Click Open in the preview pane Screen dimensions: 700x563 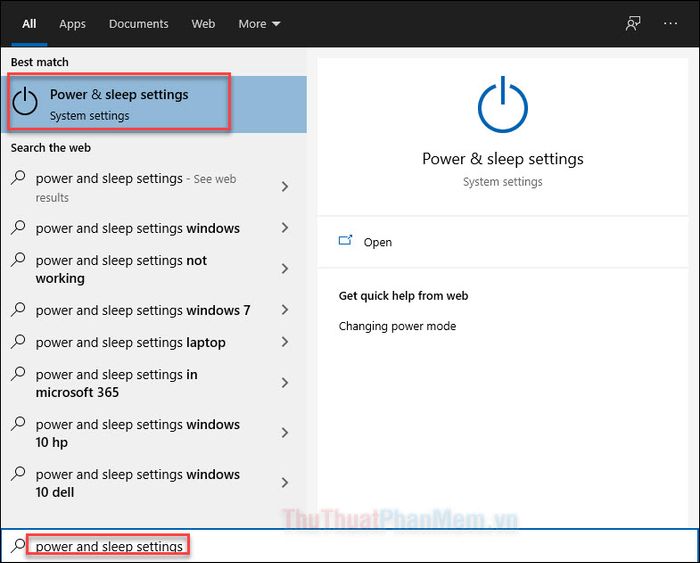click(x=378, y=242)
